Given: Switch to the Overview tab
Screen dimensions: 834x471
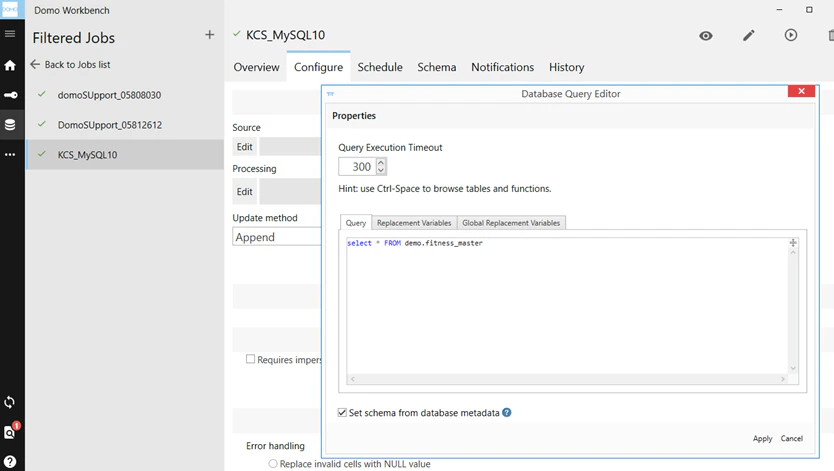Looking at the screenshot, I should click(256, 68).
